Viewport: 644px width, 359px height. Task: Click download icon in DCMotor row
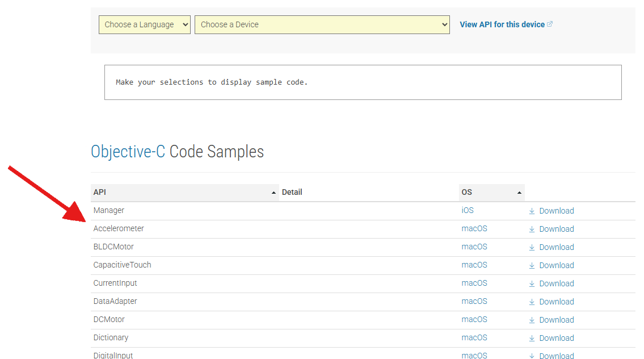click(x=532, y=320)
